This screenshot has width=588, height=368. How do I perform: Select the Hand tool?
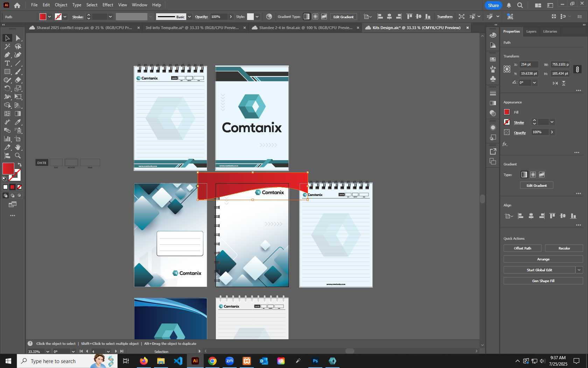(18, 147)
